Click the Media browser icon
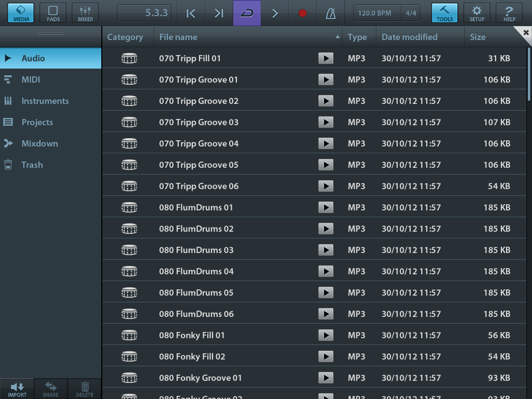 19,12
